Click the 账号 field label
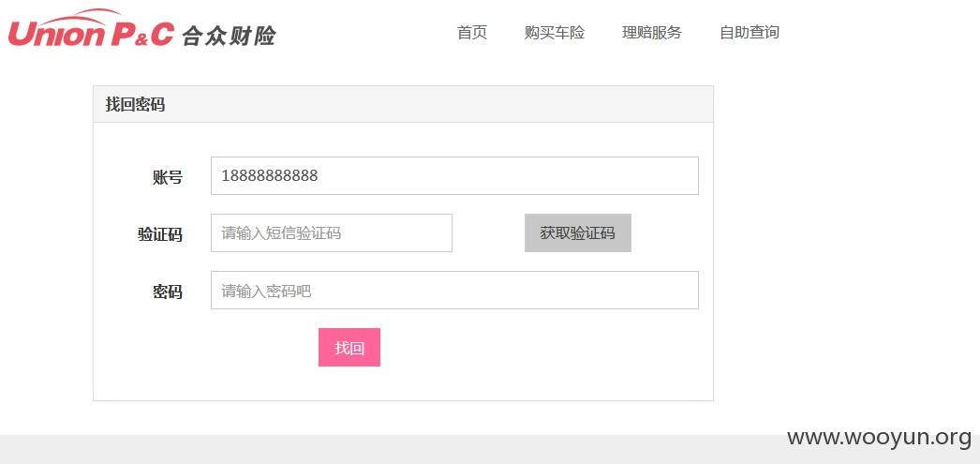The image size is (980, 464). (x=168, y=177)
